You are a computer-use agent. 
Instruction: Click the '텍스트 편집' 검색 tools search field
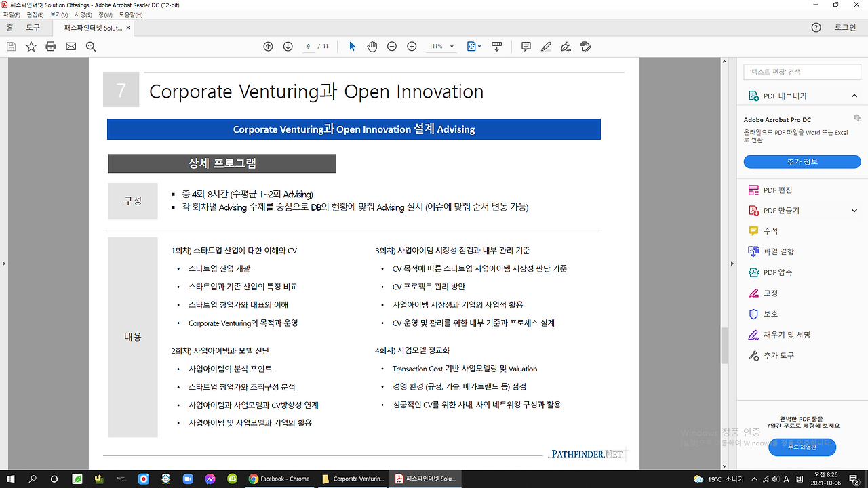pos(802,72)
